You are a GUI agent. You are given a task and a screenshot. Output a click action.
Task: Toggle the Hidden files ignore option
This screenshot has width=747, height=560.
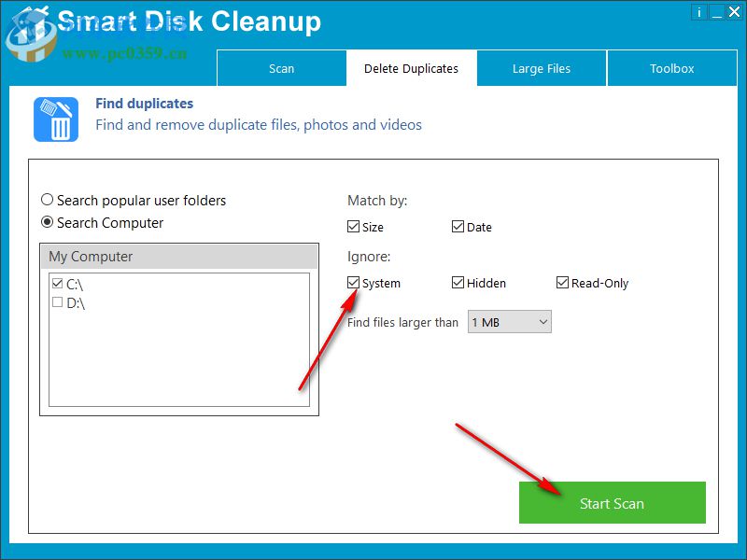[x=458, y=282]
